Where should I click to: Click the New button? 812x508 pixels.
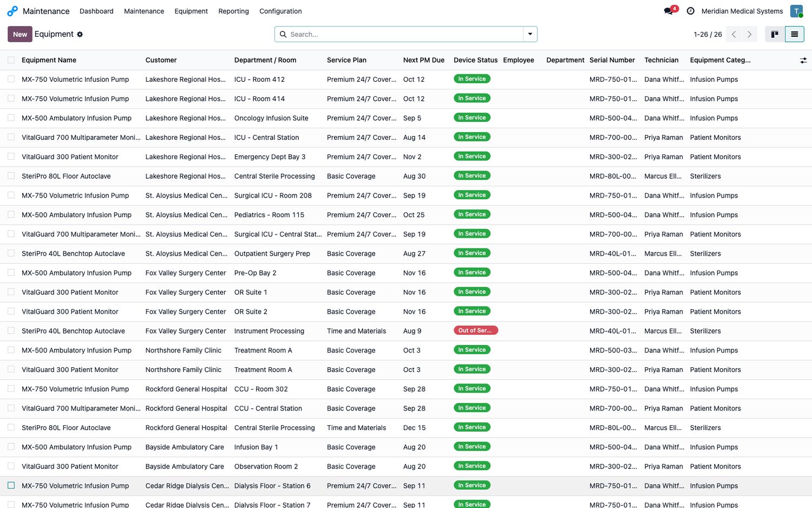point(20,34)
